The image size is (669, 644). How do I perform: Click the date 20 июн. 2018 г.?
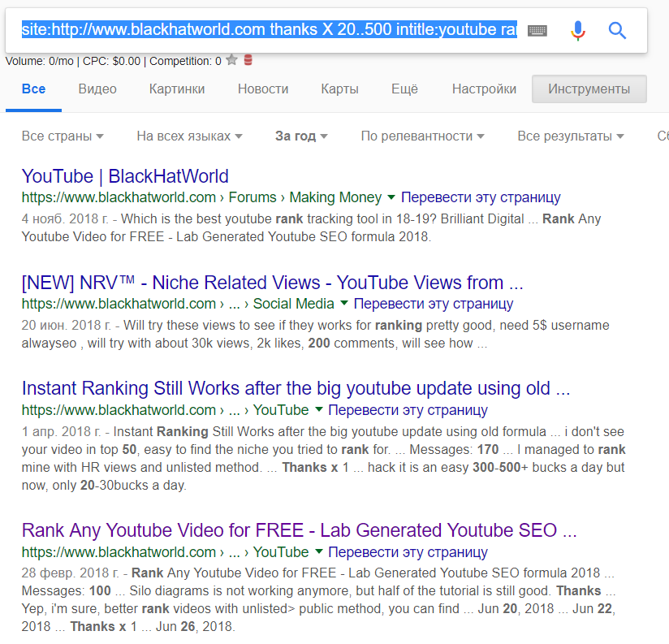coord(67,325)
